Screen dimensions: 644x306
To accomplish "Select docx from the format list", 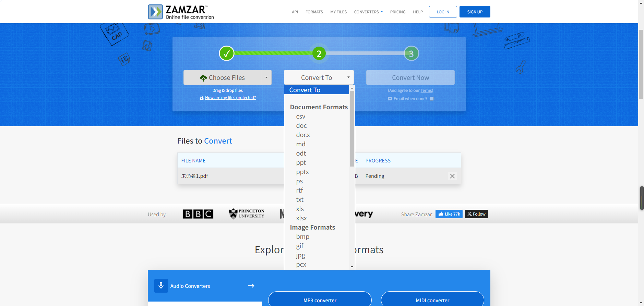I will point(303,135).
